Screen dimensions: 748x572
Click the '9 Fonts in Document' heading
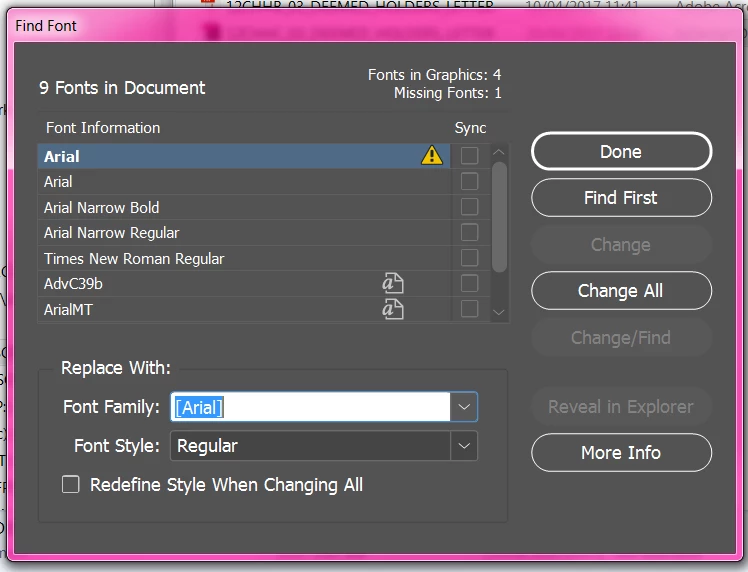[x=122, y=88]
